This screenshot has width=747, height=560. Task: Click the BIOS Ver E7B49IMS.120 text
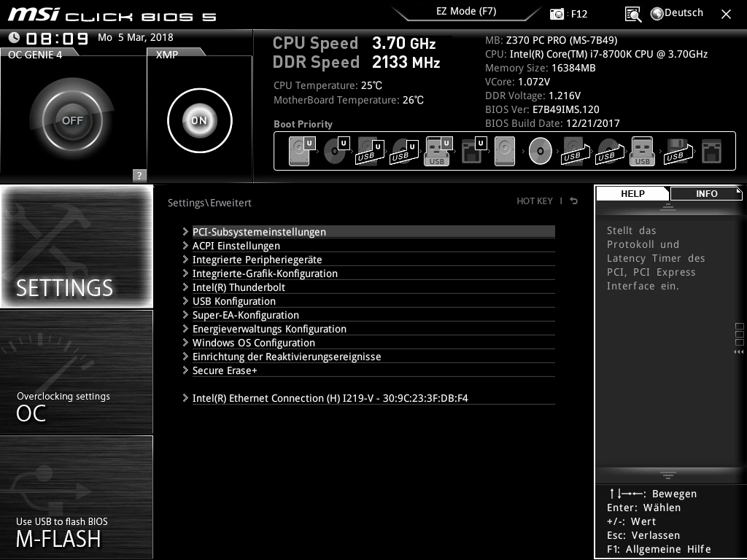tap(542, 109)
